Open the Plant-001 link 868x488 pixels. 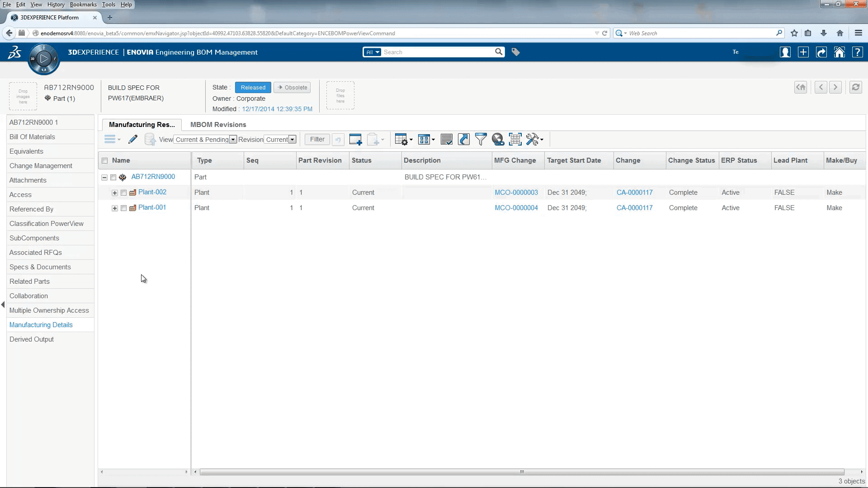[152, 207]
